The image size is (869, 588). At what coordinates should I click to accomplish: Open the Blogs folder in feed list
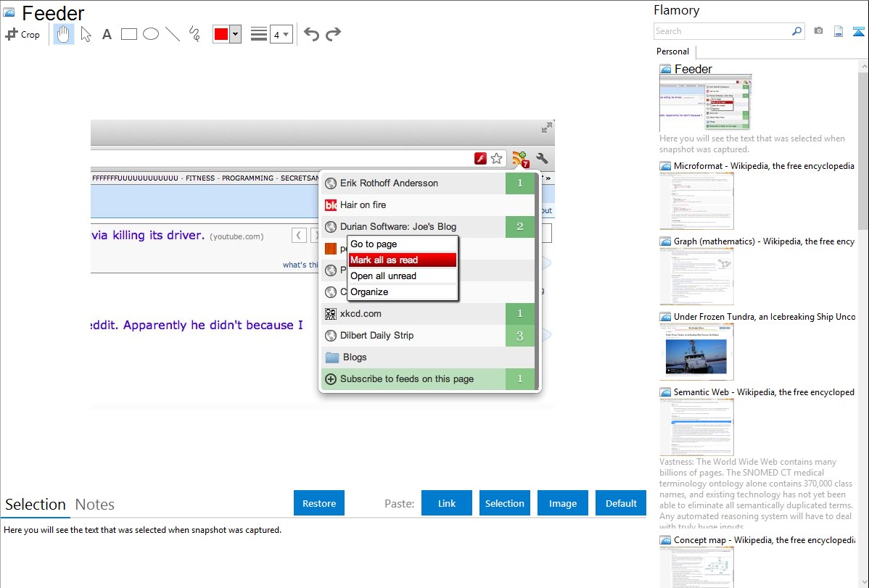[428, 357]
